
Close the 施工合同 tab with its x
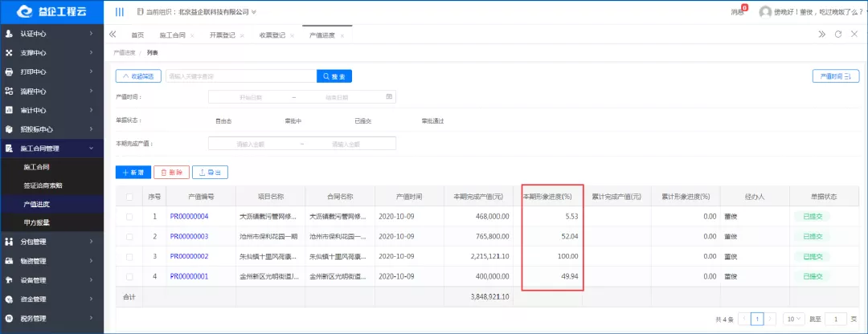[x=192, y=35]
